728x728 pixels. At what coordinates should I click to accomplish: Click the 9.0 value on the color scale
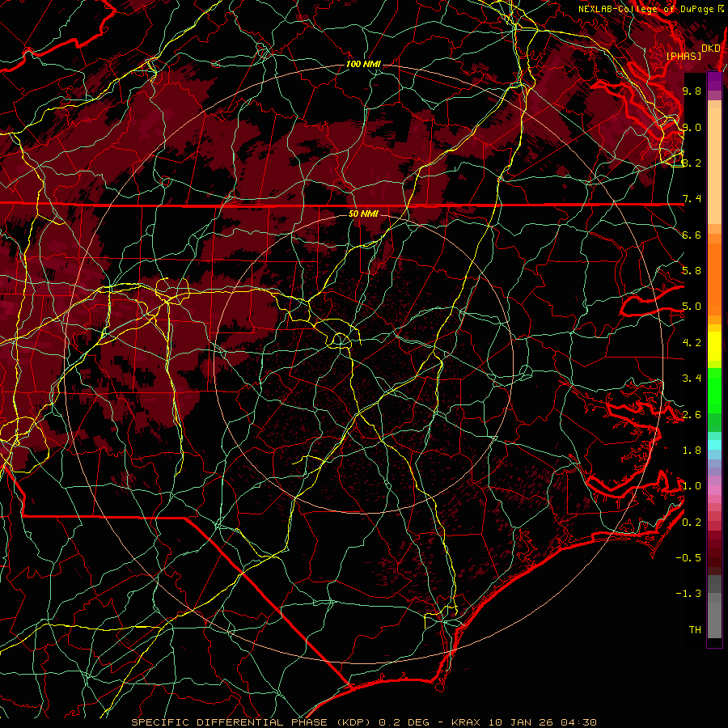pos(692,127)
